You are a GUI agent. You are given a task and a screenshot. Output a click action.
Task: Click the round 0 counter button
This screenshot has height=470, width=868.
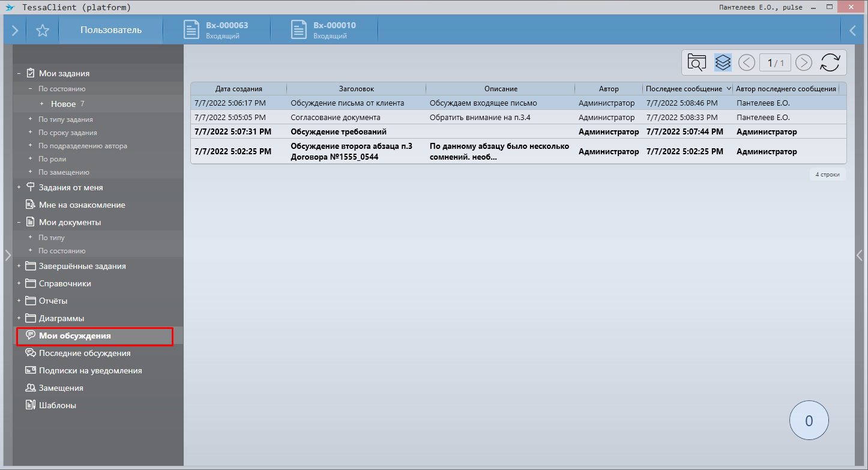[x=809, y=421]
